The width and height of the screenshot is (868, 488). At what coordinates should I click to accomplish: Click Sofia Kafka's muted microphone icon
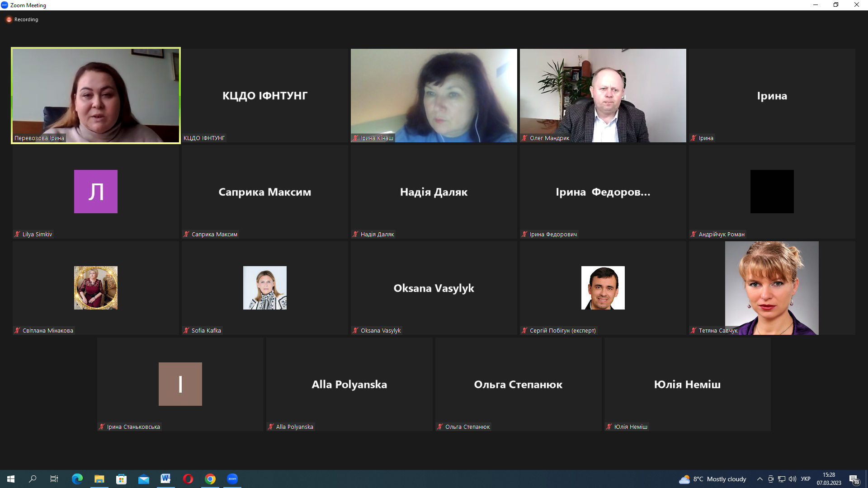(x=186, y=330)
